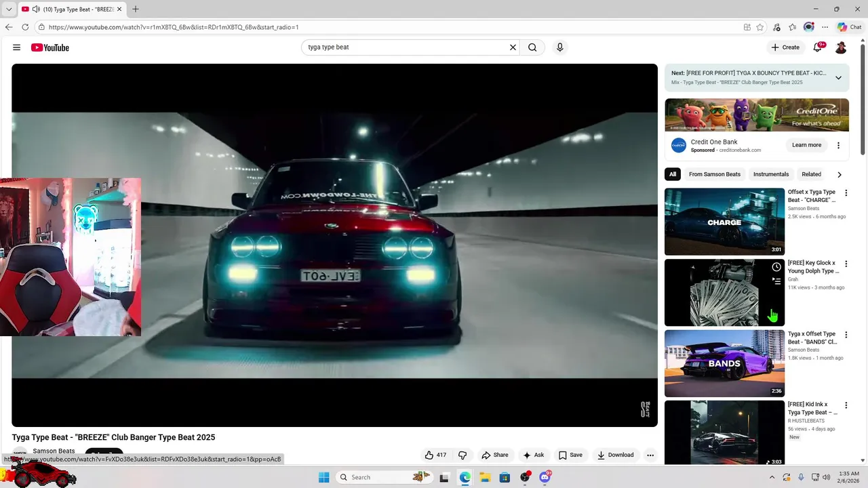Save the video to a playlist

[x=570, y=455]
